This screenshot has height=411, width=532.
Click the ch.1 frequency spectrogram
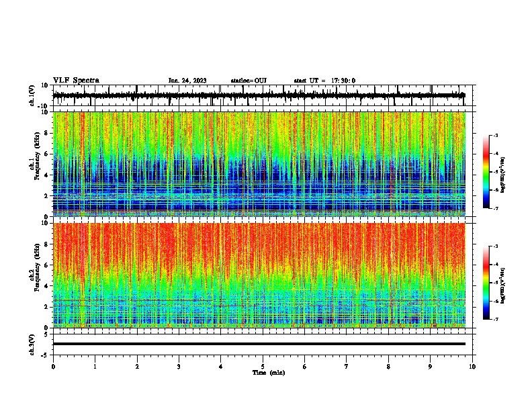[259, 164]
